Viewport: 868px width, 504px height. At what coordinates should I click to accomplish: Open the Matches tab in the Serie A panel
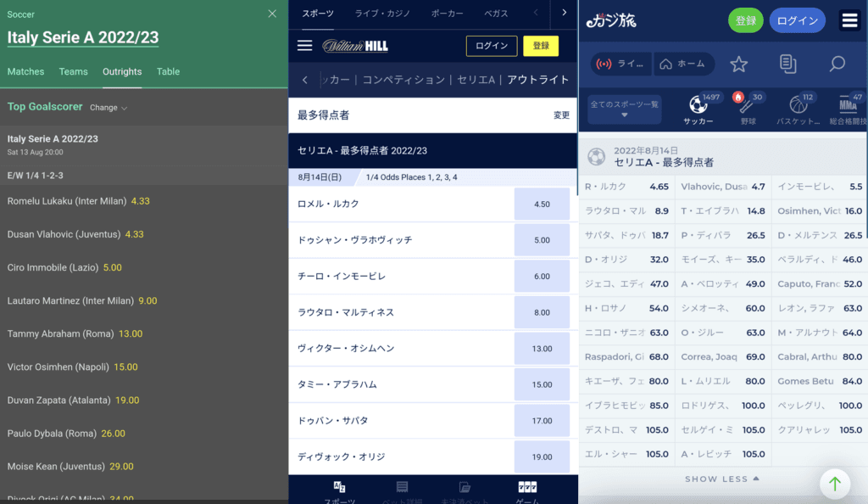coord(25,71)
